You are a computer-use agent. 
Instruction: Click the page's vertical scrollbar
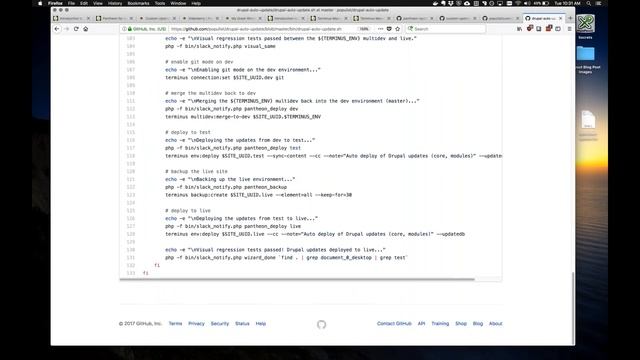tap(573, 308)
